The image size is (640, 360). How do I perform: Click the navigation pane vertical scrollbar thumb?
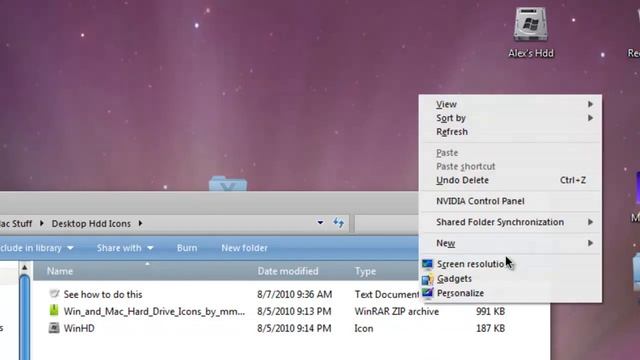pos(24,317)
